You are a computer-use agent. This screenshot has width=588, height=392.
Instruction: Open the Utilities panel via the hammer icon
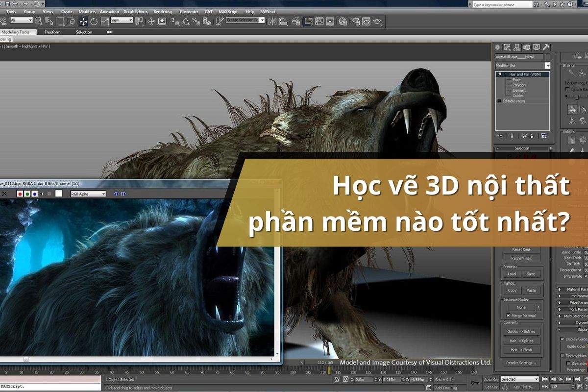[546, 47]
